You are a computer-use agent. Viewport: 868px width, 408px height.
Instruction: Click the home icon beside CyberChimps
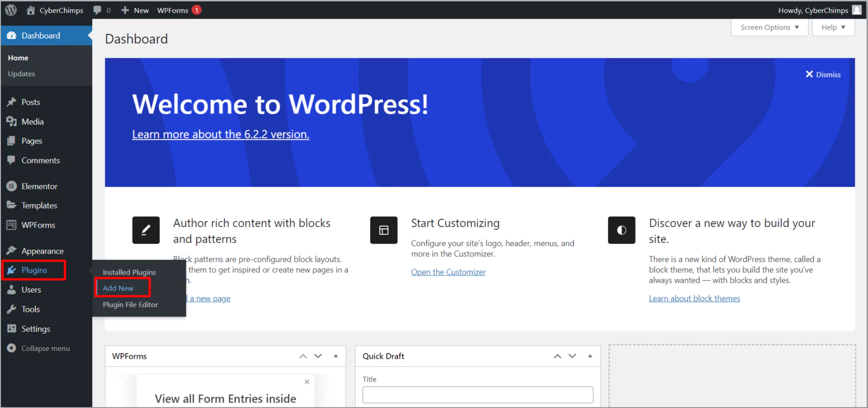click(31, 10)
